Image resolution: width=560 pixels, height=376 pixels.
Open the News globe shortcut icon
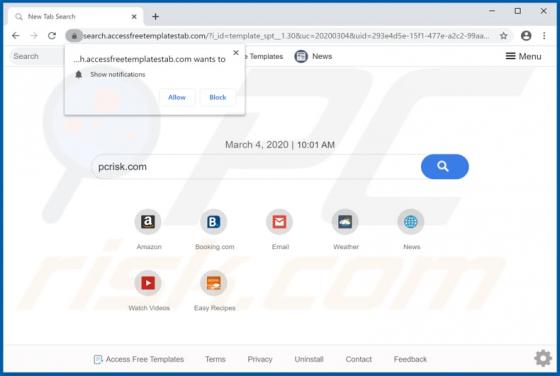(x=411, y=222)
